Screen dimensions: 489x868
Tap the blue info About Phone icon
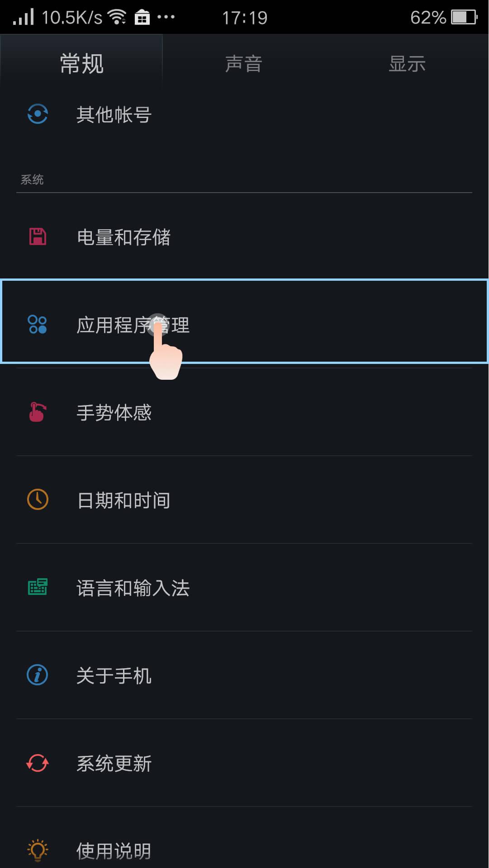click(x=38, y=675)
